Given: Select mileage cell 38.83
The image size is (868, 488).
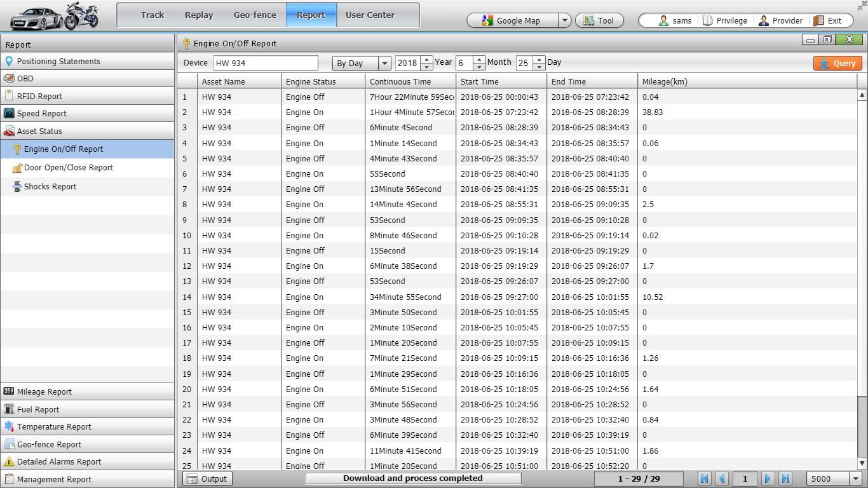Looking at the screenshot, I should click(653, 112).
